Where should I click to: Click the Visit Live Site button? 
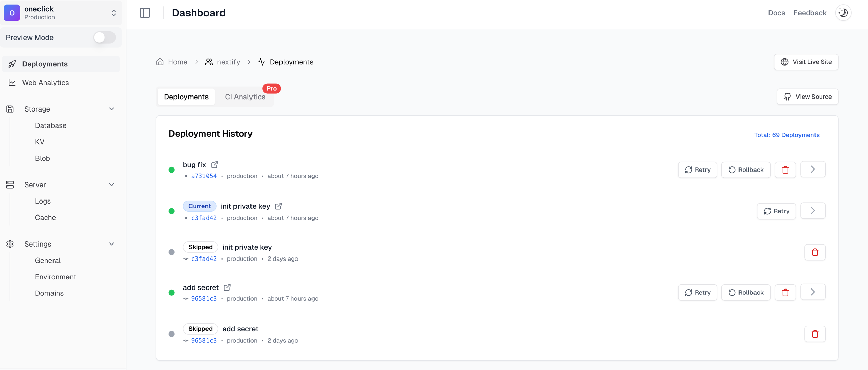coord(806,62)
